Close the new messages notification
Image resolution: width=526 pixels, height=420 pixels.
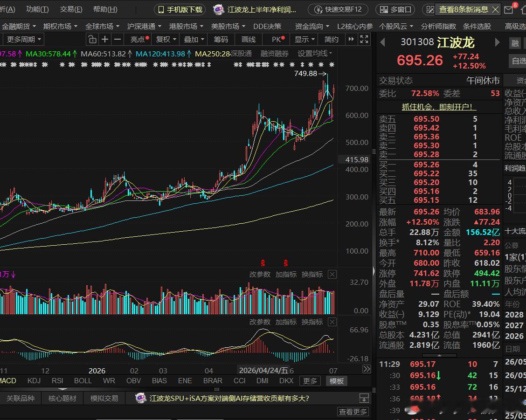(495, 10)
